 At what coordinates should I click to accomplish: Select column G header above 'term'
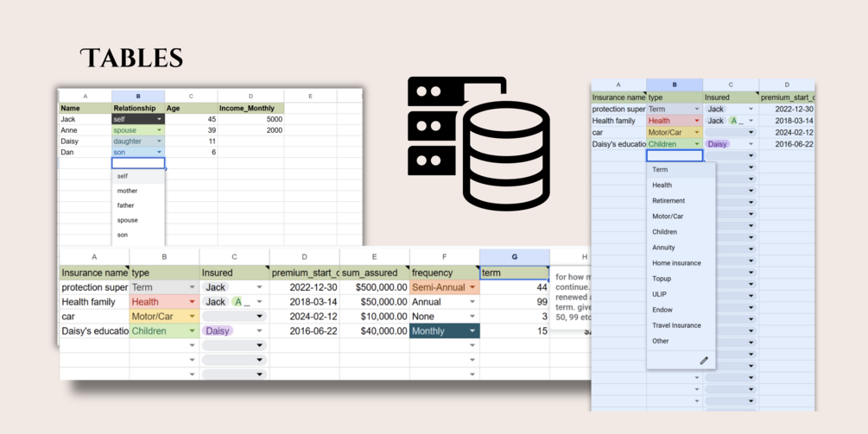tap(514, 257)
